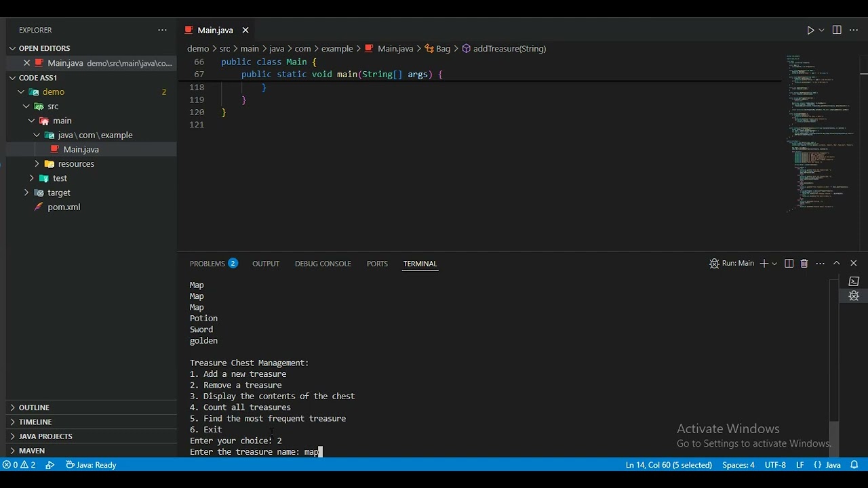
Task: Open new terminal launch profile dropdown
Action: tap(774, 263)
